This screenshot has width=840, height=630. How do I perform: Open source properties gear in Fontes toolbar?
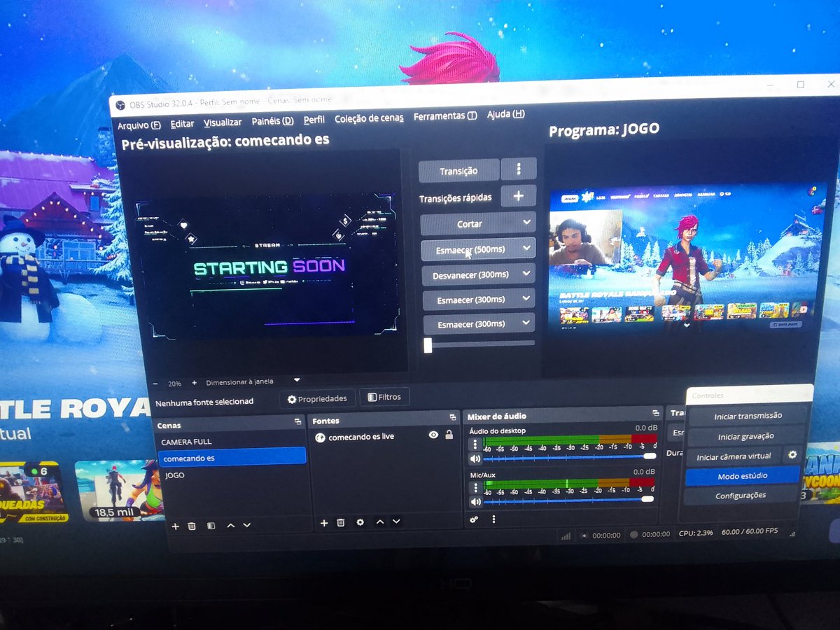tap(360, 522)
